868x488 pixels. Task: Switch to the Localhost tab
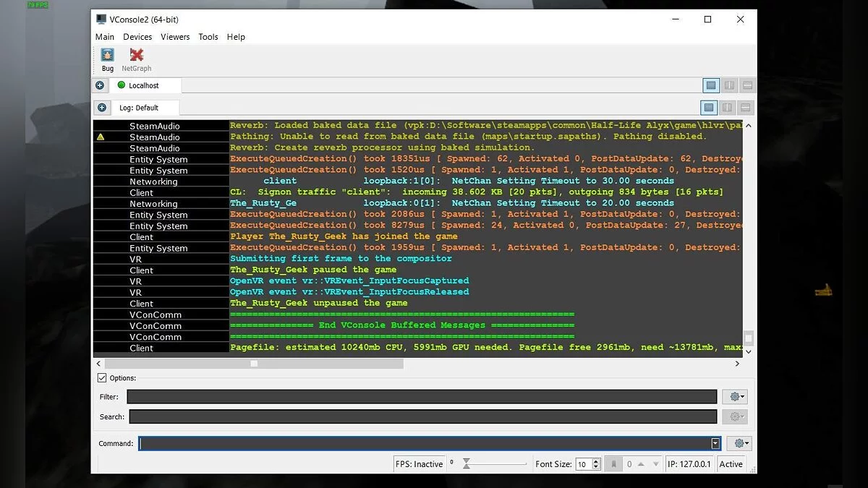143,85
